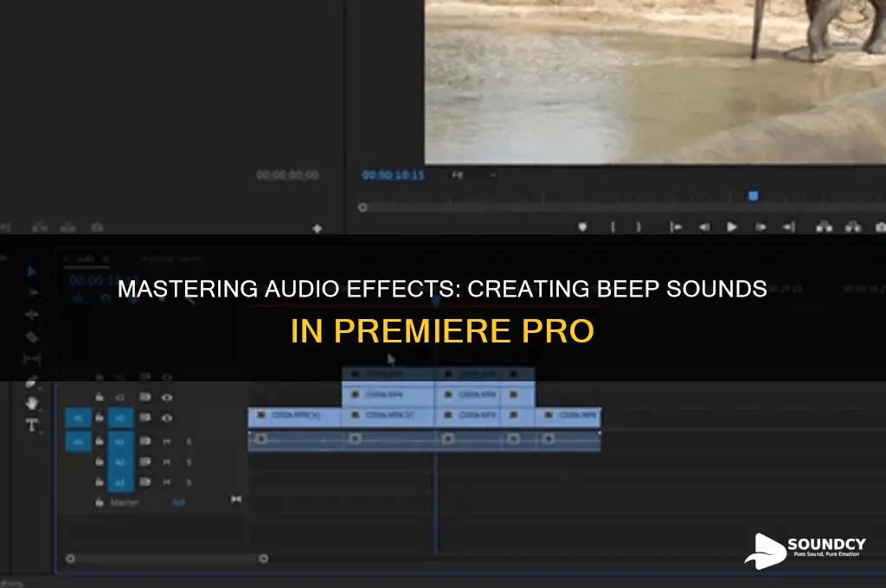Select the Pen tool
This screenshot has height=588, width=886.
click(x=32, y=382)
